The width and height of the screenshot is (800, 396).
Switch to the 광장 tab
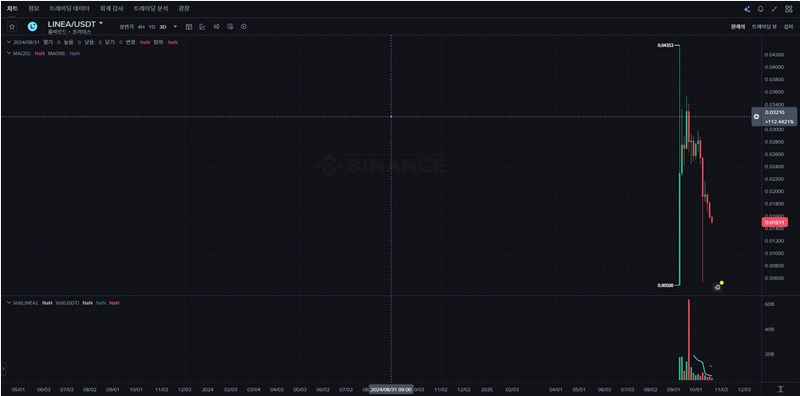coord(184,9)
